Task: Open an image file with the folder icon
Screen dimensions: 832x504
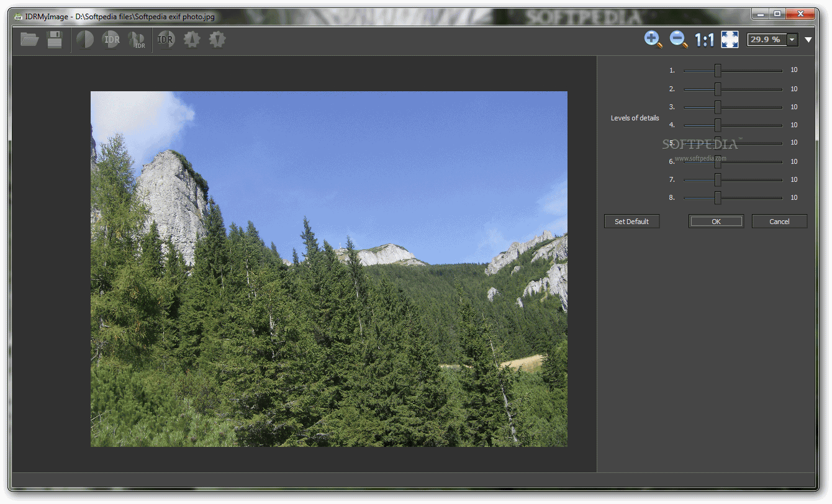Action: pyautogui.click(x=29, y=40)
